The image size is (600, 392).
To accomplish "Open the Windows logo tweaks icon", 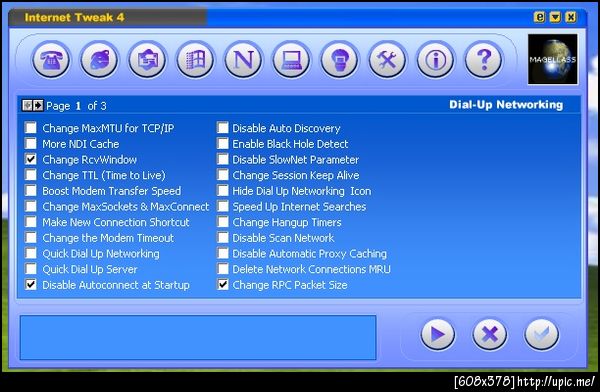I will [x=196, y=60].
